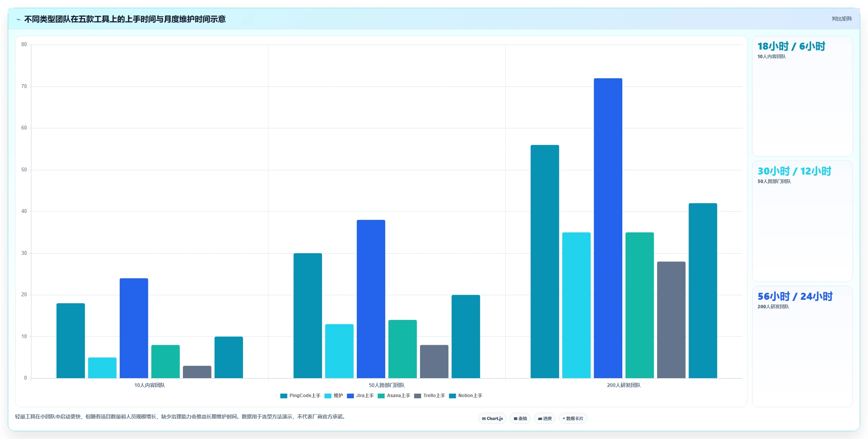This screenshot has height=439, width=868.
Task: Click the small icon before the chart title
Action: pyautogui.click(x=18, y=19)
